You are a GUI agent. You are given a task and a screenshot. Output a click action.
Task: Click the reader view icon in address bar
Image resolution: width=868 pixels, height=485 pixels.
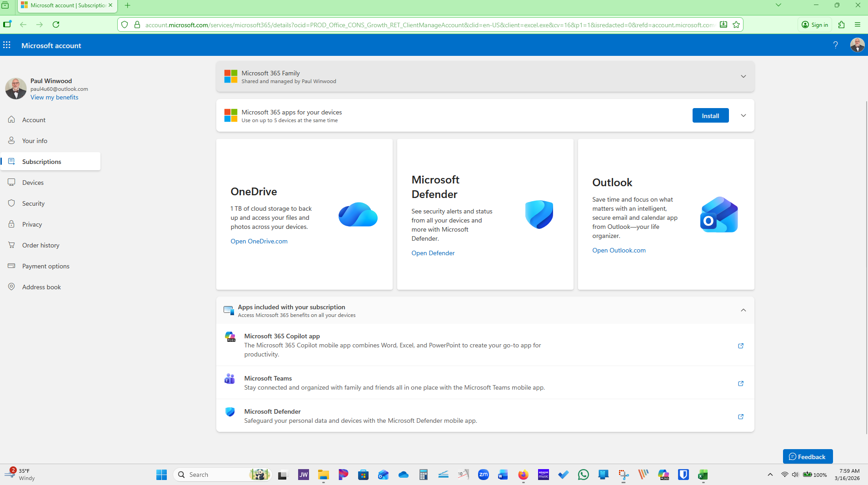[723, 25]
